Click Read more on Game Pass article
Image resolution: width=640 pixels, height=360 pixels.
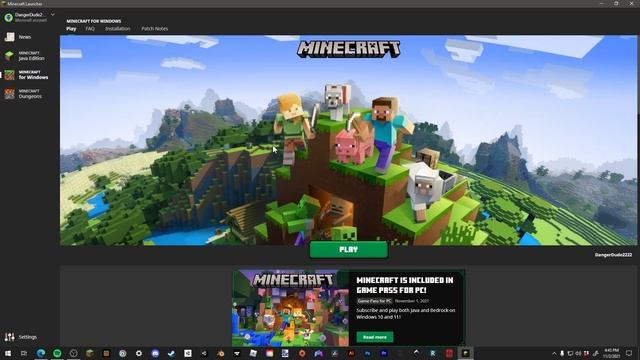375,337
